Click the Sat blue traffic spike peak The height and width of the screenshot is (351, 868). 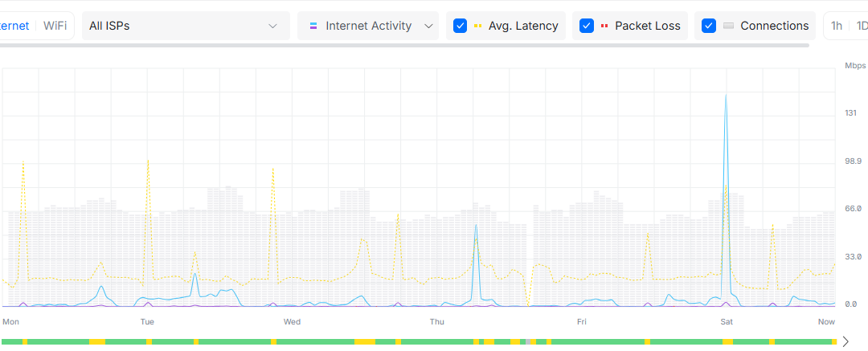[x=726, y=96]
